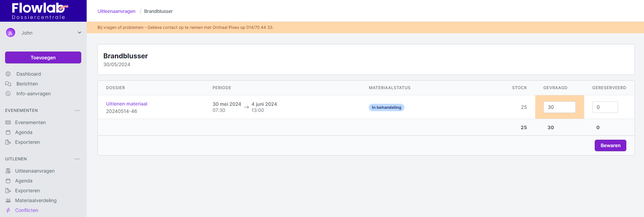Open Berichten via its chat bubble icon
This screenshot has height=217, width=644.
click(8, 84)
